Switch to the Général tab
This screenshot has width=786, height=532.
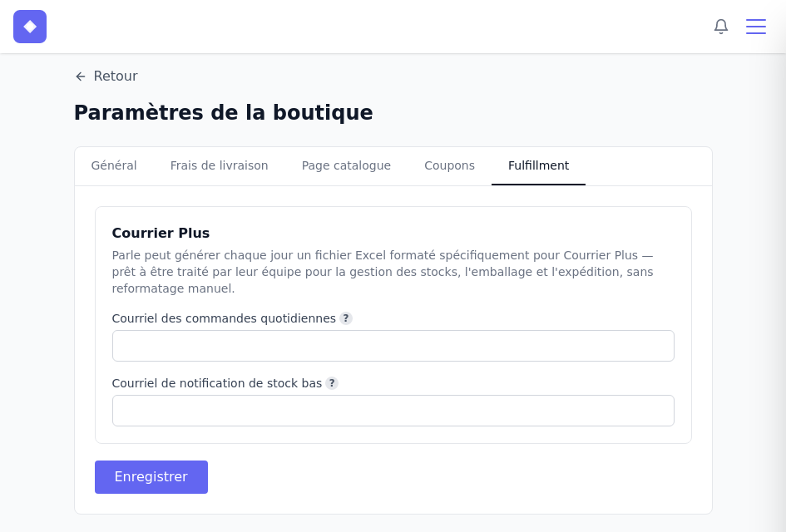coord(114,165)
